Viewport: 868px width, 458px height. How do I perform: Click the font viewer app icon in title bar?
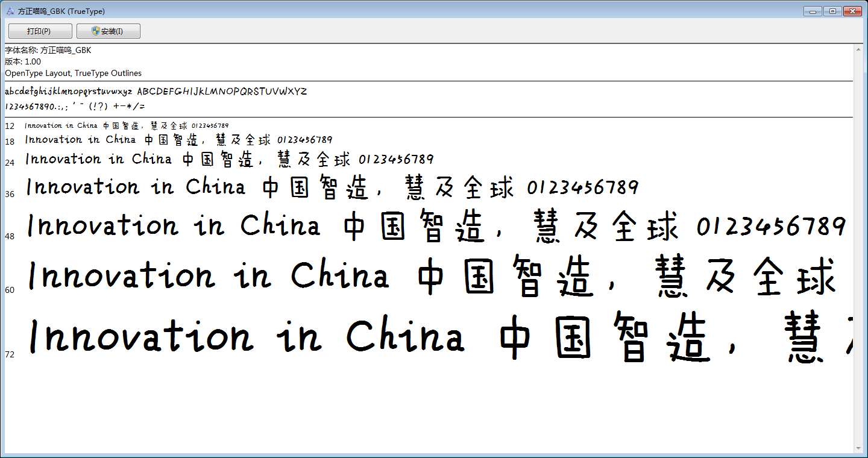(10, 11)
